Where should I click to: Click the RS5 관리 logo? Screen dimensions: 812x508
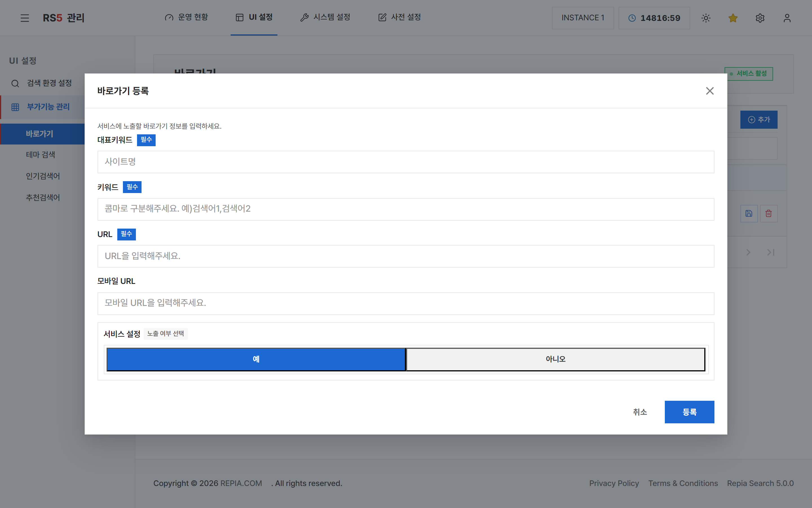pos(63,18)
